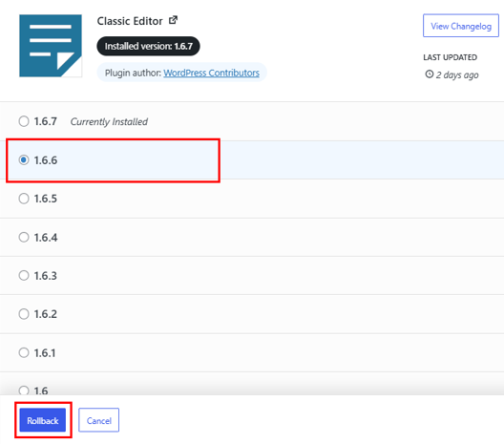Select version 1.6.1 radio option
Screen dimensions: 504x444
24,352
